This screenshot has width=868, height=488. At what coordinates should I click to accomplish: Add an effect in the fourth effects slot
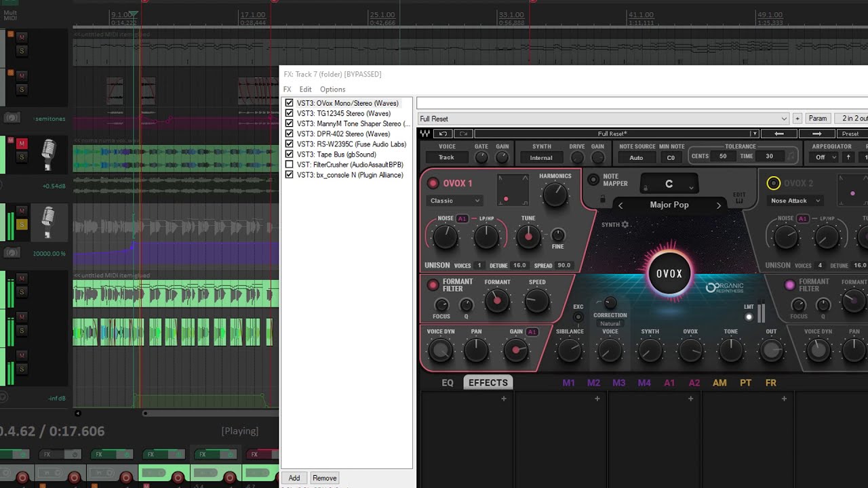pyautogui.click(x=785, y=399)
